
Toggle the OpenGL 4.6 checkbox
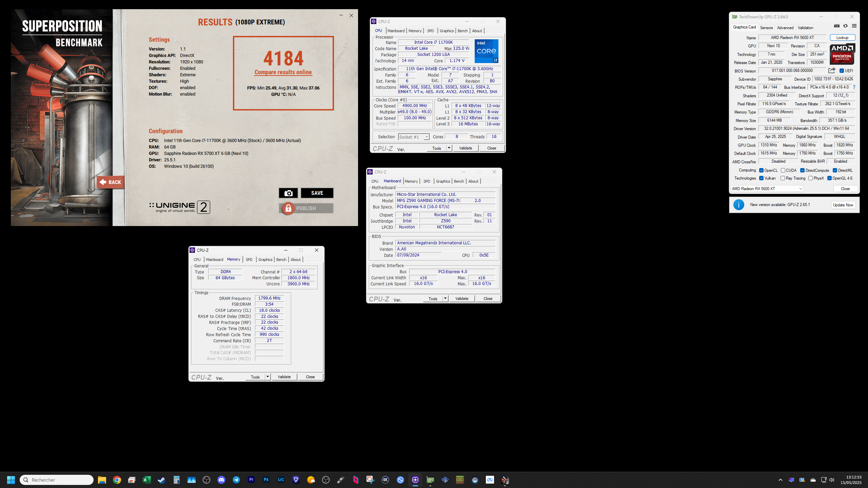[829, 178]
